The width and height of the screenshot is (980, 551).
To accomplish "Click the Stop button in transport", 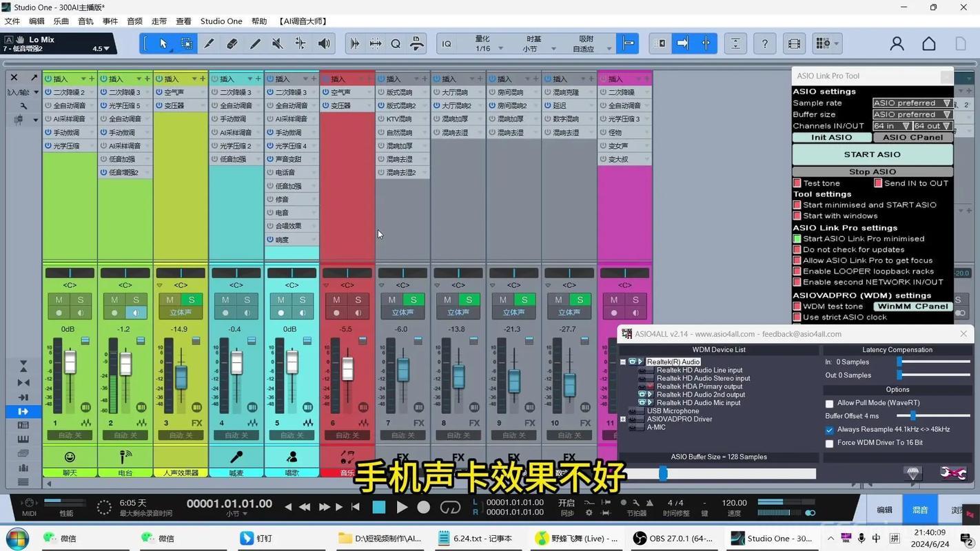I will [378, 508].
